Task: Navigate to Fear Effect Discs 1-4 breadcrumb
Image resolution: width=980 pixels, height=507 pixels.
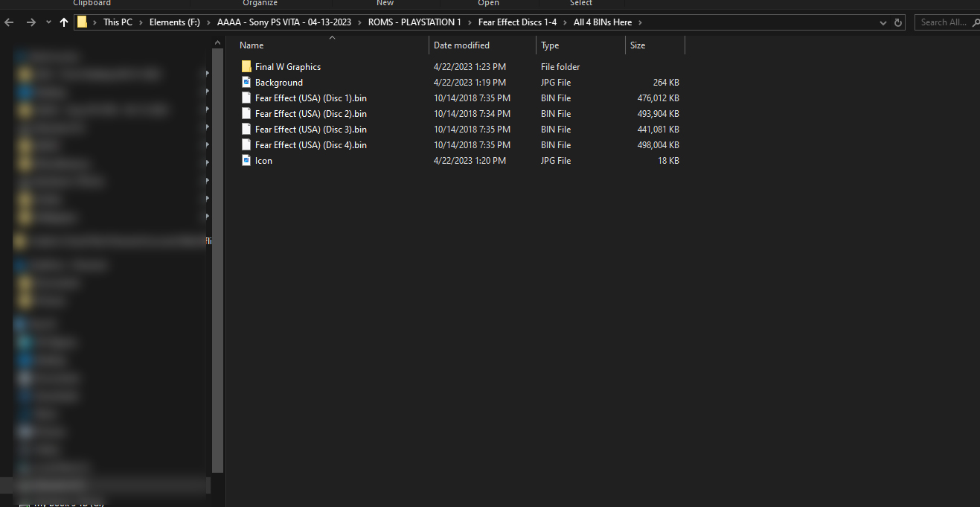Action: [517, 22]
